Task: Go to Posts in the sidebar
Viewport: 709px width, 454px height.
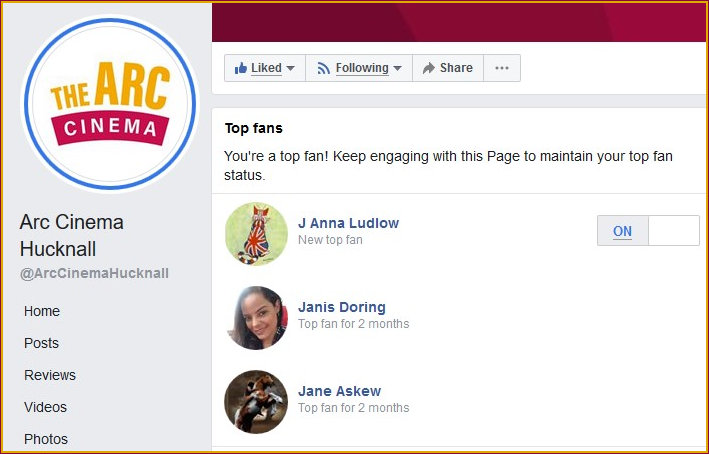Action: [42, 343]
